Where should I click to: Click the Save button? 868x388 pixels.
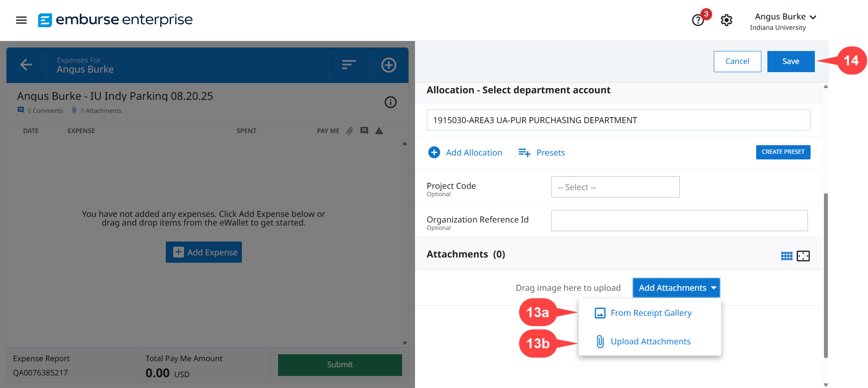(x=790, y=61)
